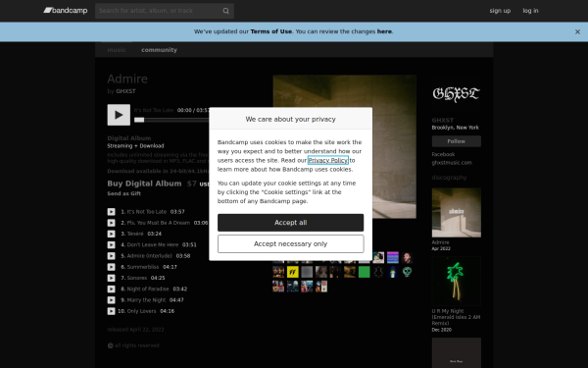
Task: Play track 3 Ténéré
Action: tap(112, 234)
